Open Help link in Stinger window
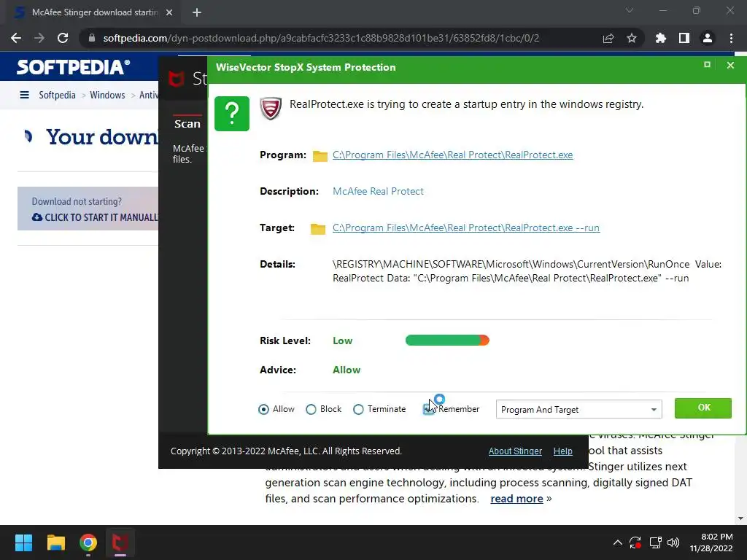This screenshot has width=747, height=560. (x=562, y=451)
